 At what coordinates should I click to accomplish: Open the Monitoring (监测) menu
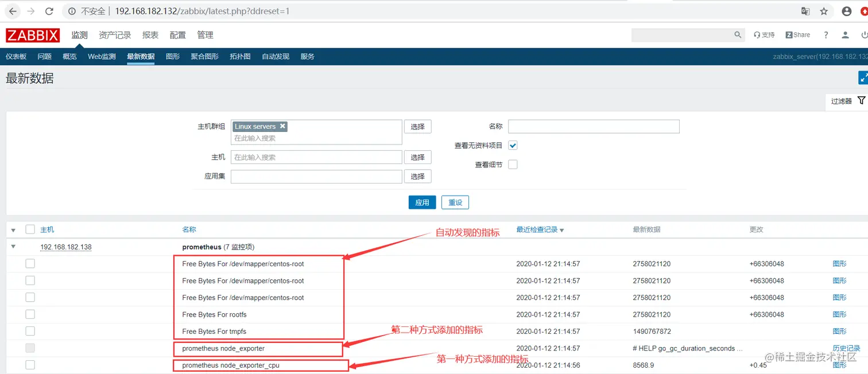point(79,35)
